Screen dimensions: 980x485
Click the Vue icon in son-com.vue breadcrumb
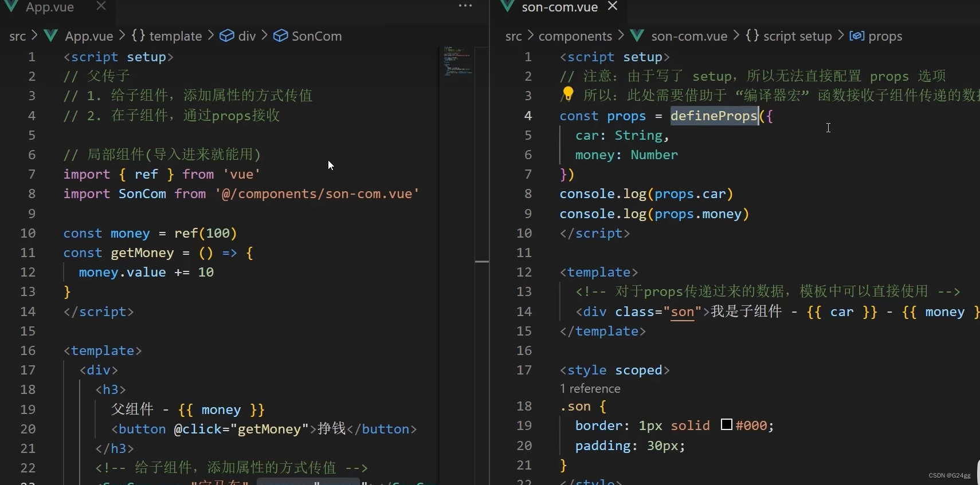click(637, 36)
